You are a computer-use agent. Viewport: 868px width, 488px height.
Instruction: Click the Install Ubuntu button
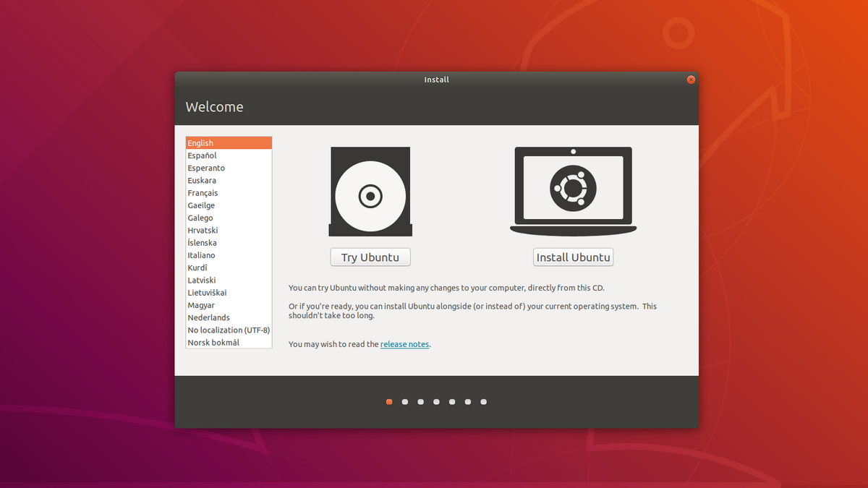[x=574, y=257]
